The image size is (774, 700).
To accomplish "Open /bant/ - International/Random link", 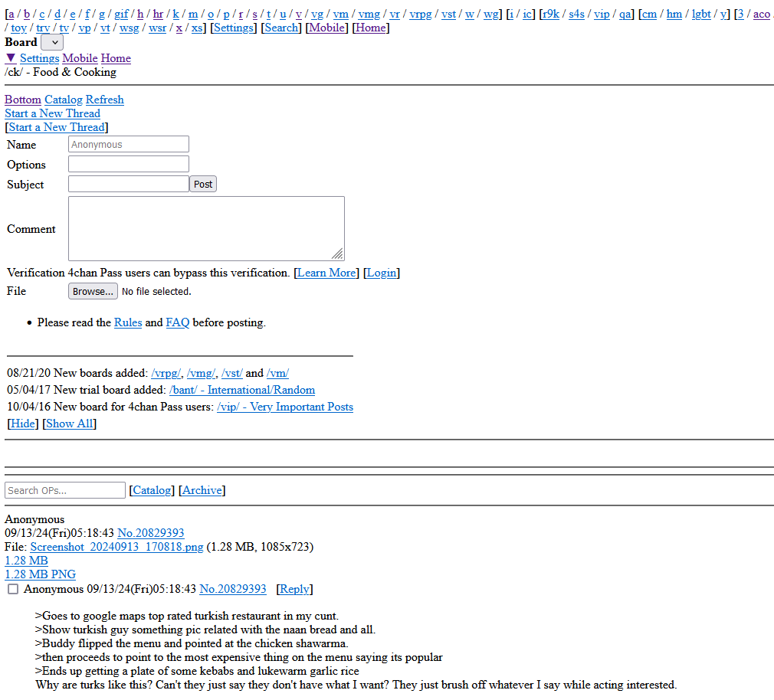I will pos(242,390).
